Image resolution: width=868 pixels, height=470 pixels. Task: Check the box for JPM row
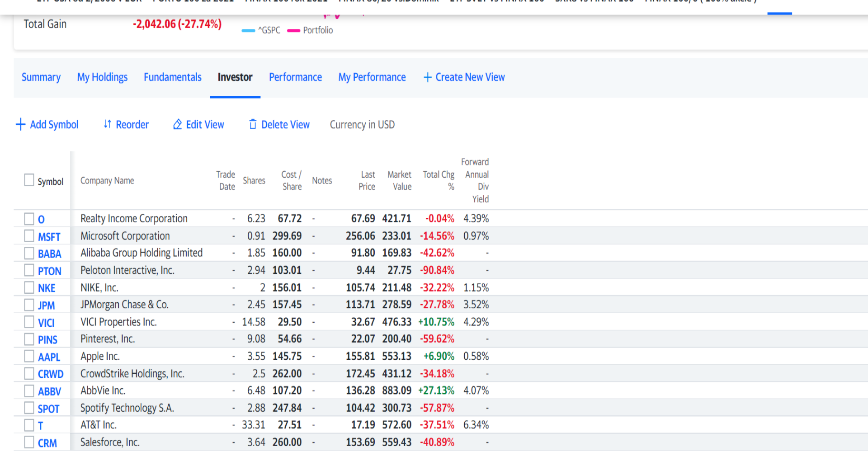tap(29, 305)
